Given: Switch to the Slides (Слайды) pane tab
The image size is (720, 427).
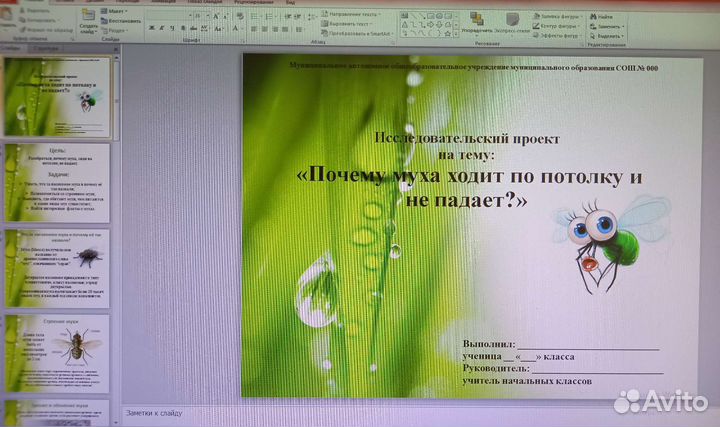Looking at the screenshot, I should (x=10, y=48).
